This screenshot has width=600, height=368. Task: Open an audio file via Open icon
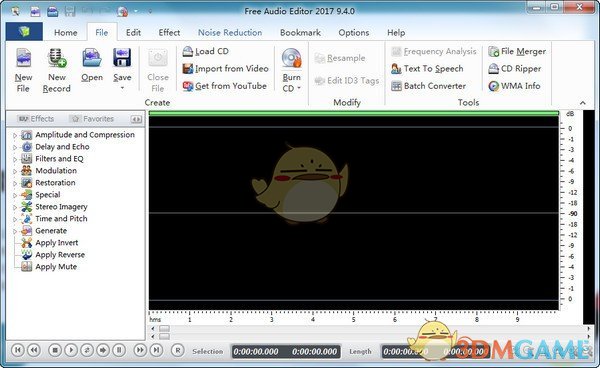92,65
